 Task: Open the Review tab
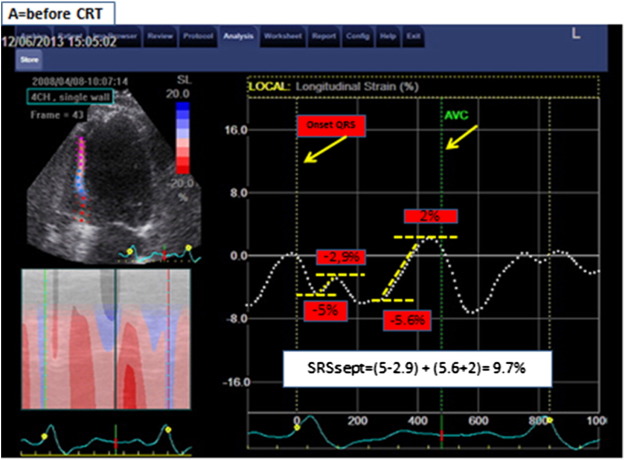coord(161,38)
